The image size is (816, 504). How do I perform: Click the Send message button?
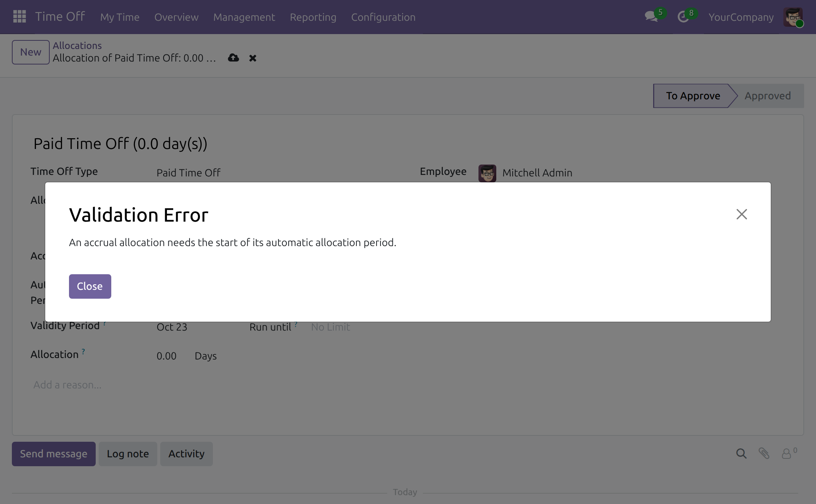point(54,454)
